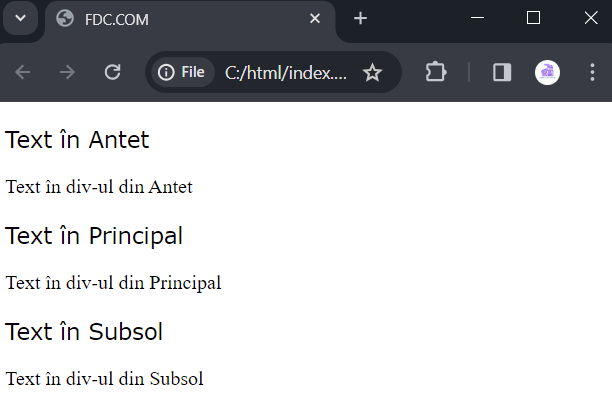
Task: Click the globe favicon on the tab
Action: coord(65,18)
